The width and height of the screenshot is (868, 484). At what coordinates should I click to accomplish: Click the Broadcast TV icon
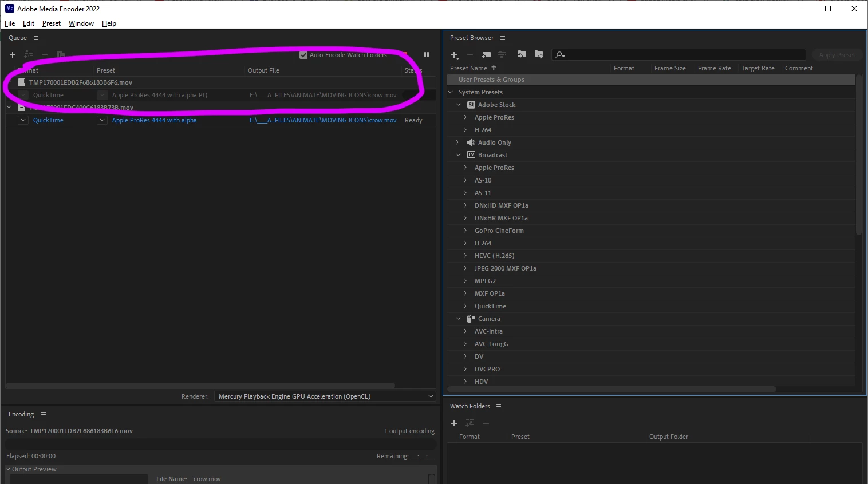coord(471,155)
